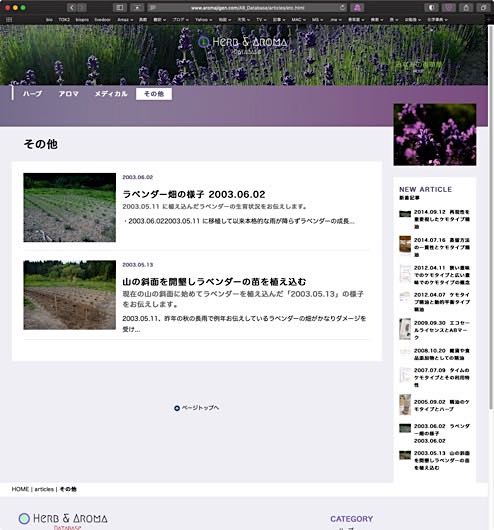Open the 2007.07.09 new article link
This screenshot has height=530, width=494.
442,378
